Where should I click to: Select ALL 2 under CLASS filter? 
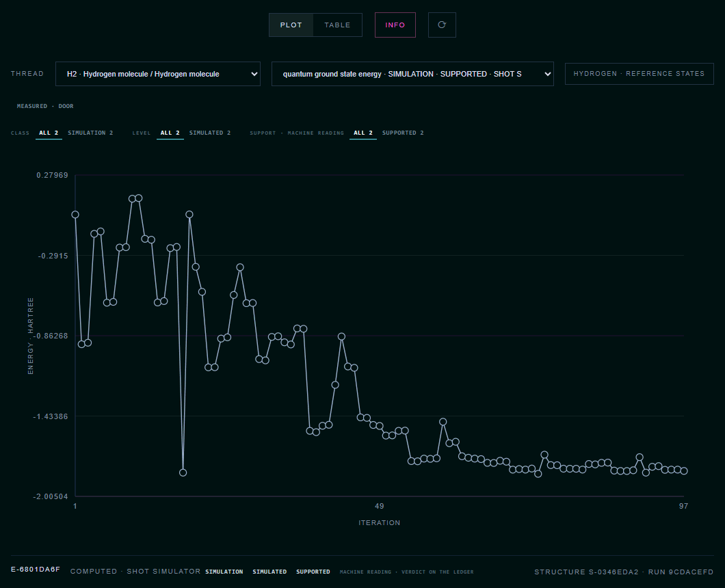click(49, 133)
